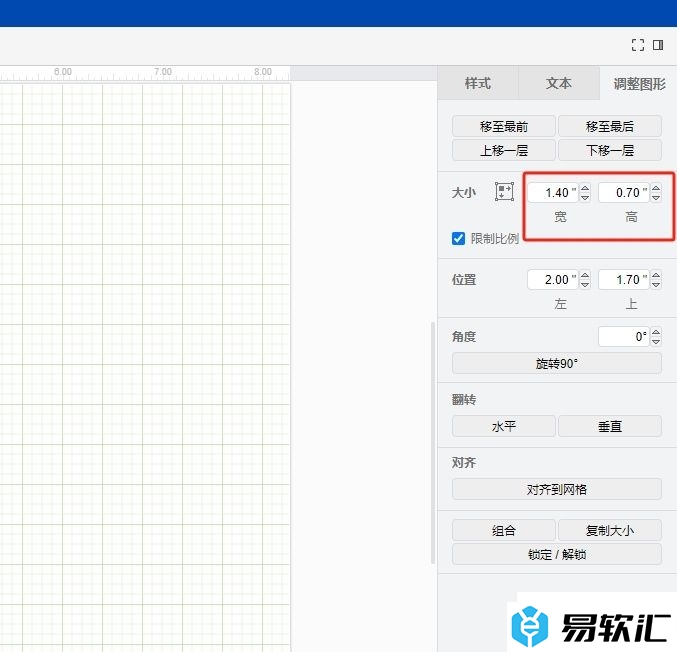Decrease the left position value
The width and height of the screenshot is (677, 652).
coord(585,285)
